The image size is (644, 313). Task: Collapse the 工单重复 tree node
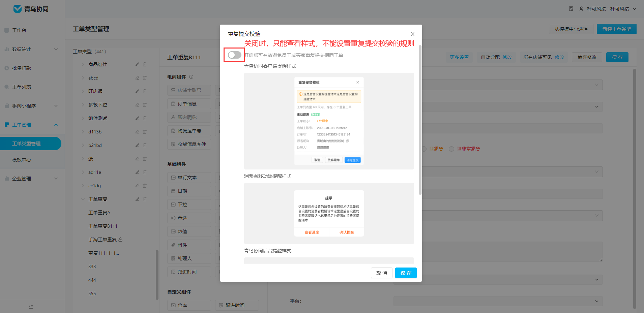(x=83, y=199)
